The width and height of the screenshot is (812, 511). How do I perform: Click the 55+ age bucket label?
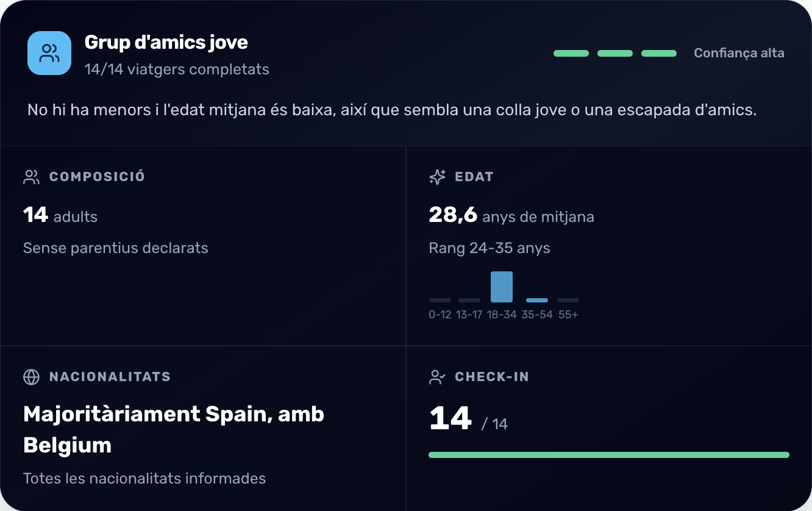coord(568,315)
